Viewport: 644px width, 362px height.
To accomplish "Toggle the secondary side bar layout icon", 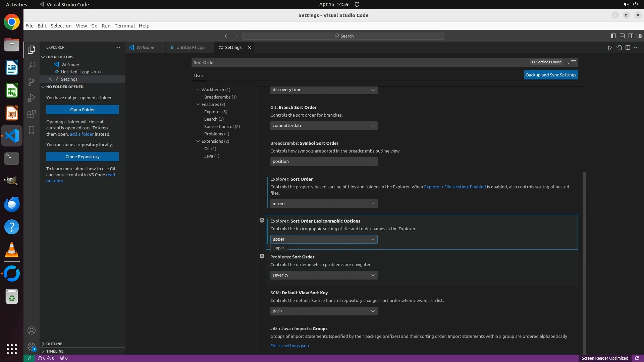I will point(631,36).
